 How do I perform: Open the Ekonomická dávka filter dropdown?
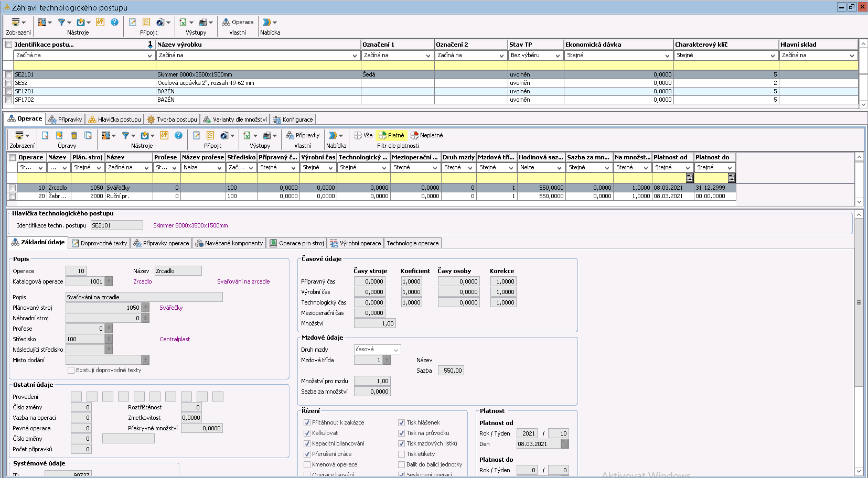point(667,55)
